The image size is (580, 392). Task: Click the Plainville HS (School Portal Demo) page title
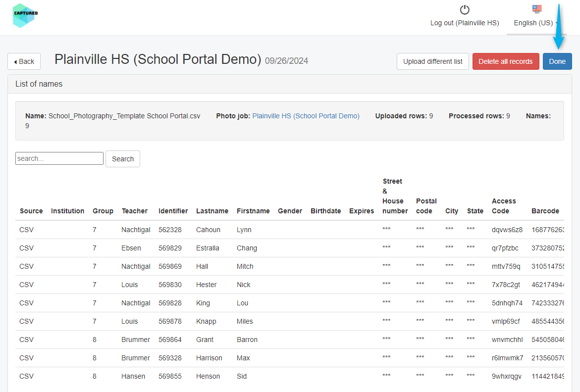pyautogui.click(x=158, y=59)
